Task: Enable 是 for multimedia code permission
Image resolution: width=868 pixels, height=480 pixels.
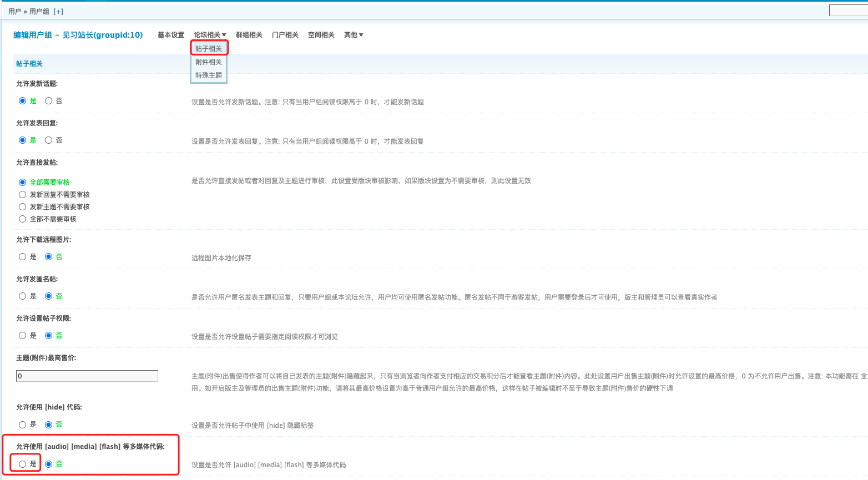Action: pos(23,464)
